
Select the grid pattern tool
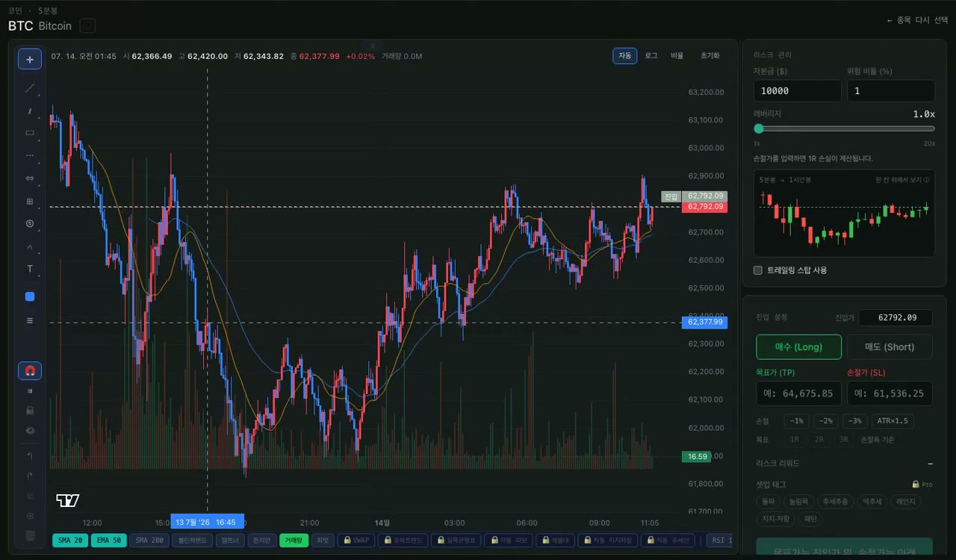pyautogui.click(x=30, y=201)
